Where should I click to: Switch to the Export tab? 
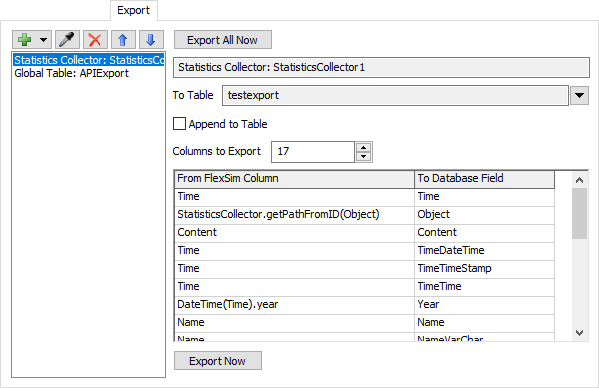(x=133, y=10)
